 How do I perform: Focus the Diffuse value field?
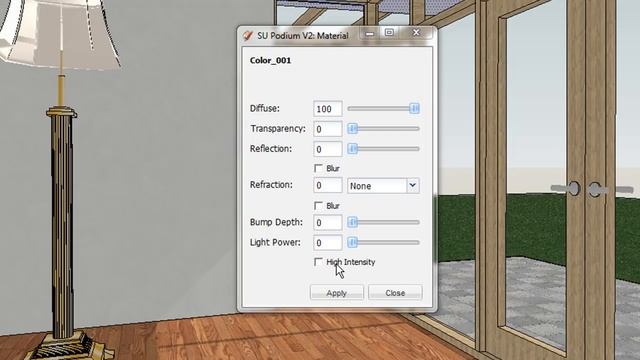(328, 109)
